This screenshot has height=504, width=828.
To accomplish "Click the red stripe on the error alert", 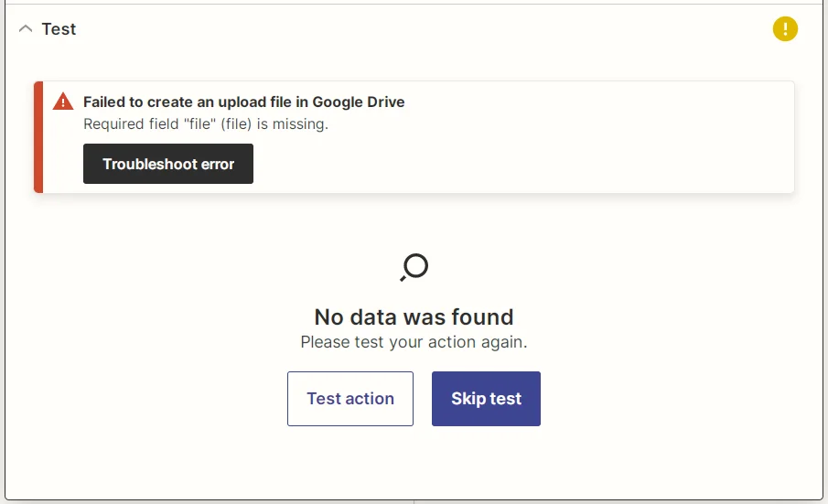I will coord(38,137).
